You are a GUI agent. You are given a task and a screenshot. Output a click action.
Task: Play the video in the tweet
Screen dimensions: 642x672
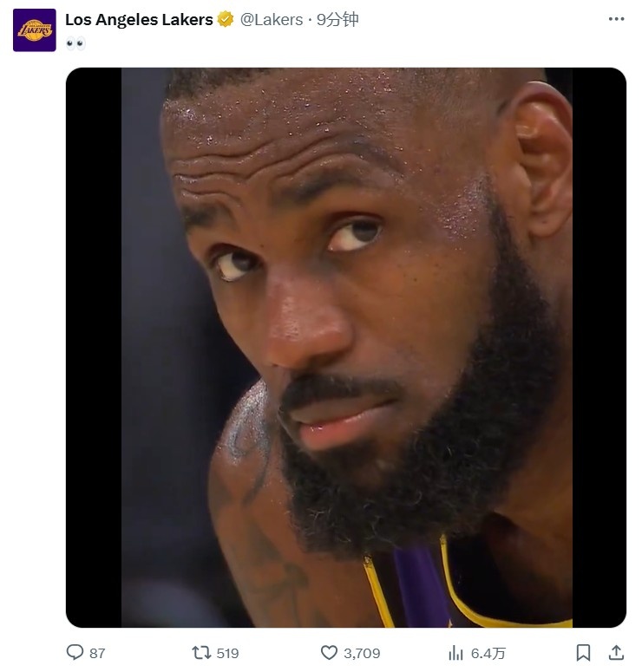click(x=345, y=347)
